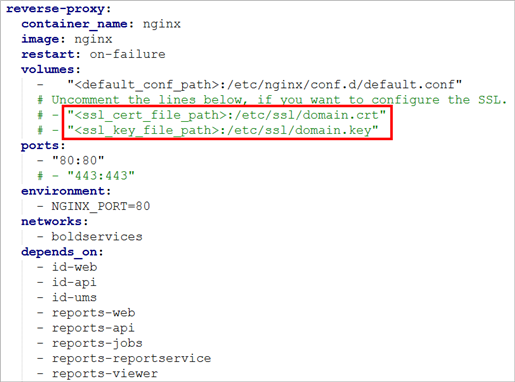The height and width of the screenshot is (382, 515).
Task: Click the 'networks:' key
Action: pyautogui.click(x=55, y=221)
